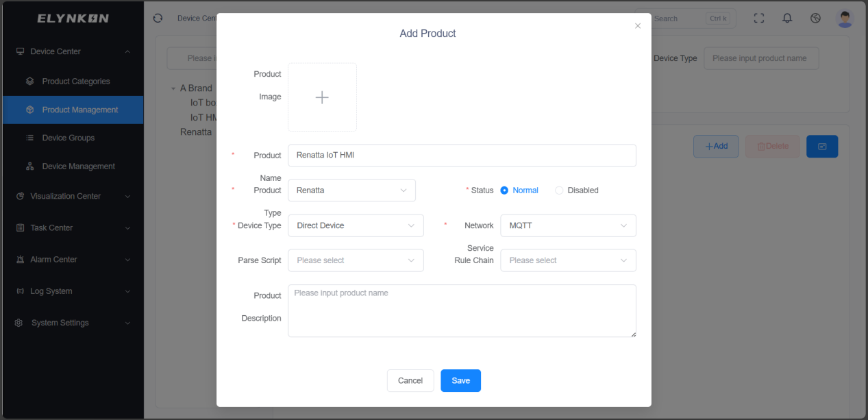The height and width of the screenshot is (420, 868).
Task: Click the Task Center calendar icon
Action: point(20,227)
